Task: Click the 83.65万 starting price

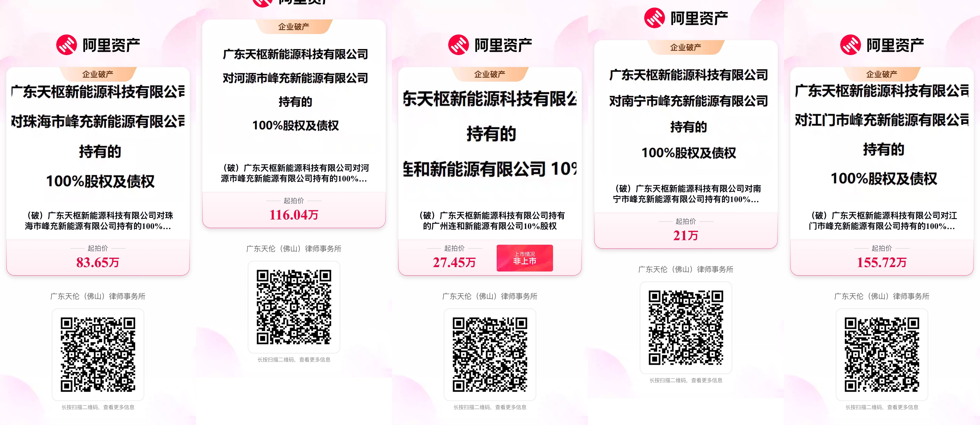Action: point(98,262)
